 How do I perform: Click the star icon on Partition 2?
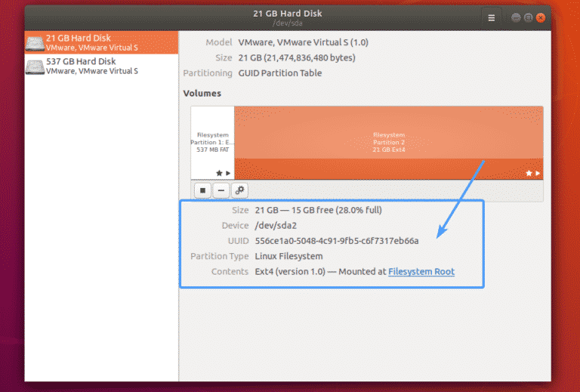(x=529, y=173)
